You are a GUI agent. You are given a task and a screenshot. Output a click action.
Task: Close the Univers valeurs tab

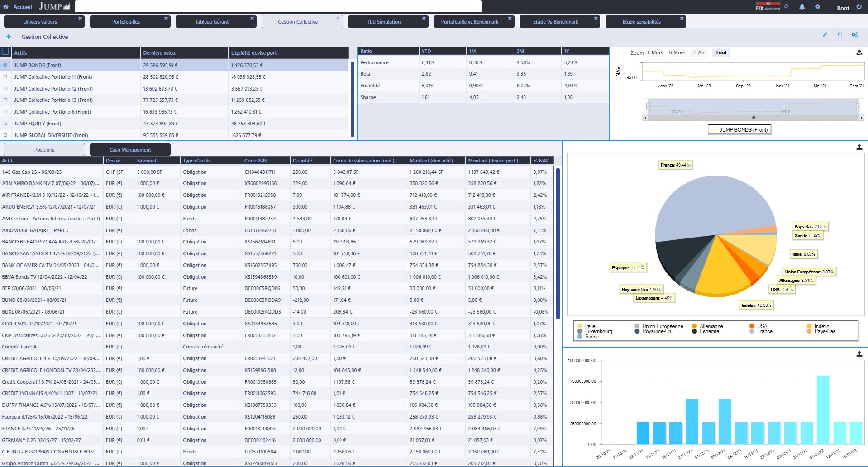pyautogui.click(x=80, y=19)
